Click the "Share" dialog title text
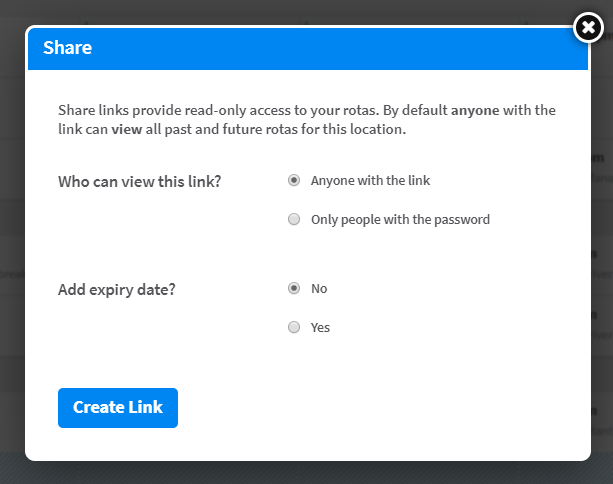Viewport: 613px width, 484px height. coord(67,48)
